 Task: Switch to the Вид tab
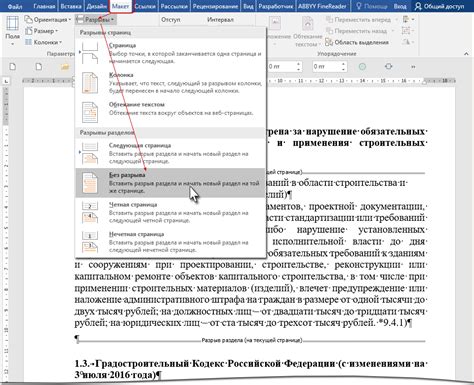click(248, 6)
